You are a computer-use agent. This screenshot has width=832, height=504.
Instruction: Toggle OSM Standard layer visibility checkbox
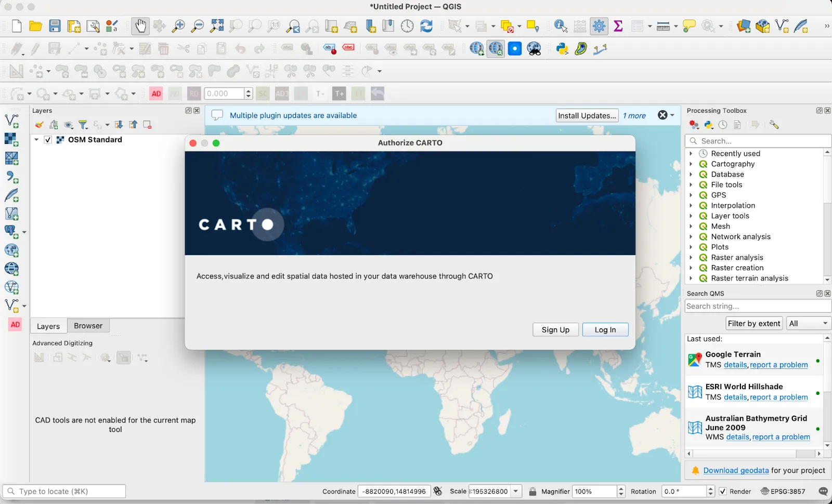point(48,140)
